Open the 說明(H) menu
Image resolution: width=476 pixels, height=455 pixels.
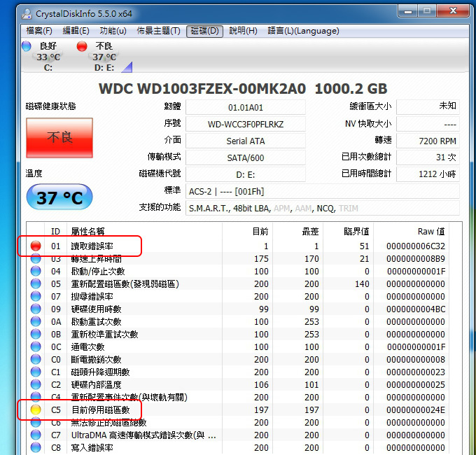point(243,31)
